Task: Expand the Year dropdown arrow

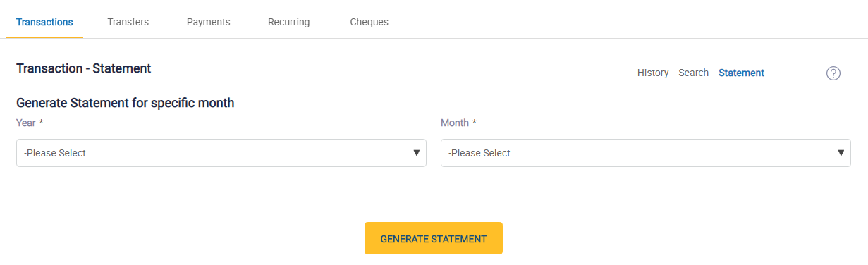Action: click(416, 153)
